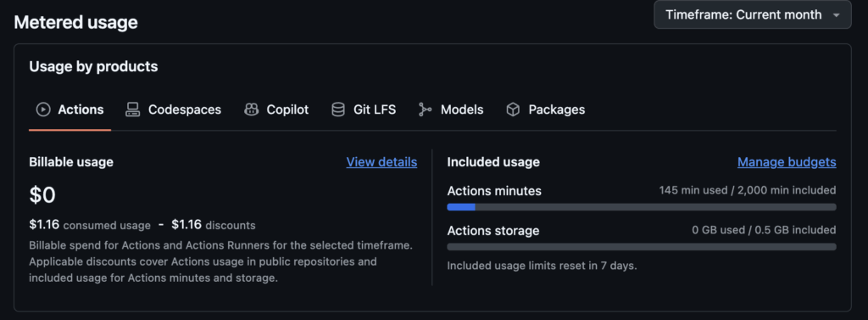Viewport: 868px width, 320px height.
Task: Select the Copilot tab label
Action: (x=287, y=109)
